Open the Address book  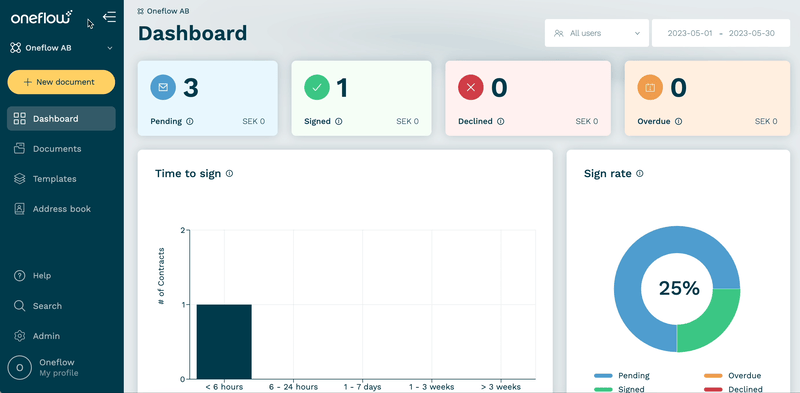pos(61,209)
